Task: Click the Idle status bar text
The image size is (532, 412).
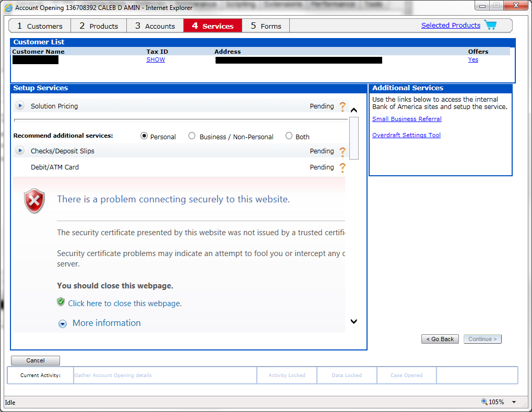Action: (x=10, y=403)
